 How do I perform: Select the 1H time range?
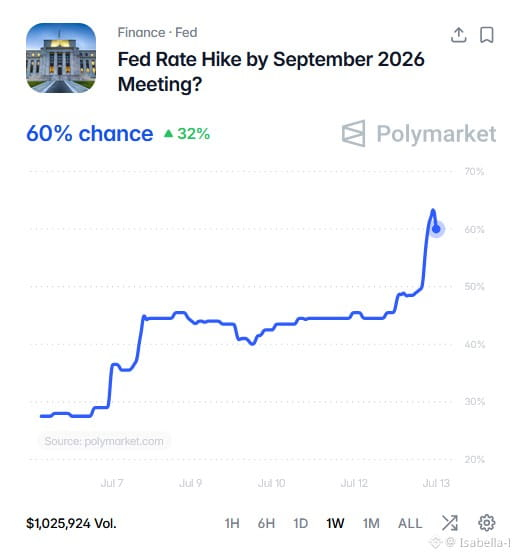click(232, 523)
